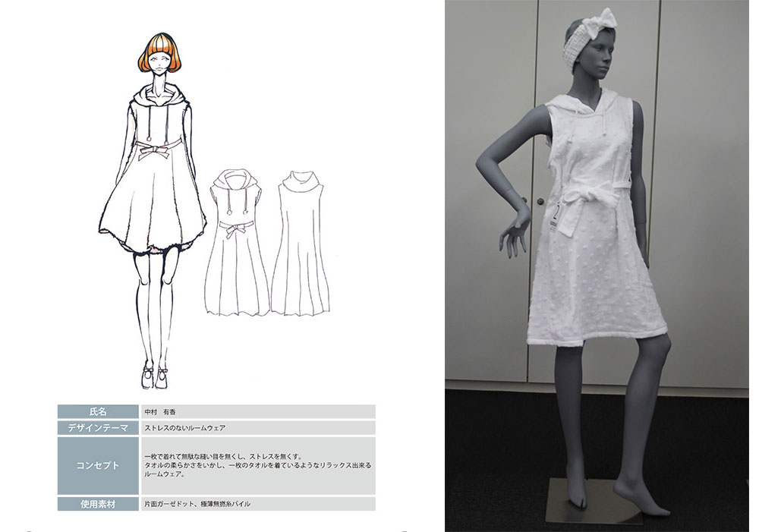Viewport: 759px width, 532px height.
Task: Click the orange-haired fashion illustration's head
Action: click(160, 58)
